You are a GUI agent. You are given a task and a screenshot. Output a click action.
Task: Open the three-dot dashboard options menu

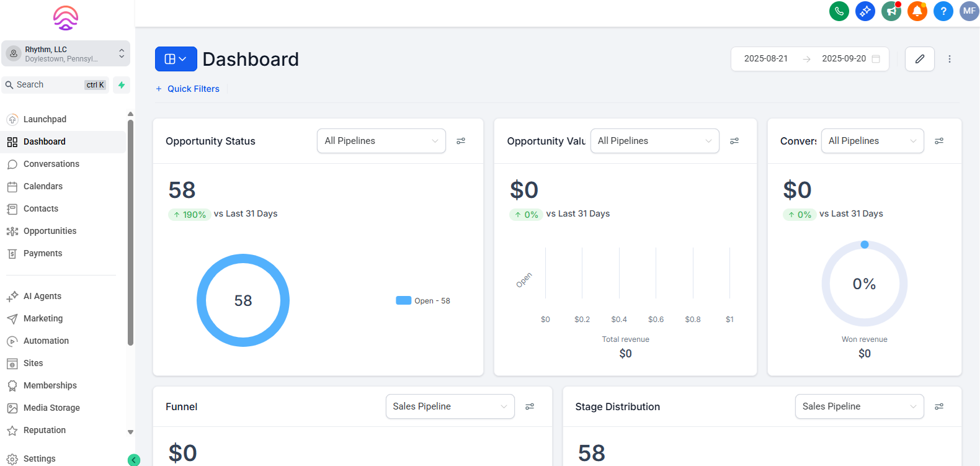(949, 59)
